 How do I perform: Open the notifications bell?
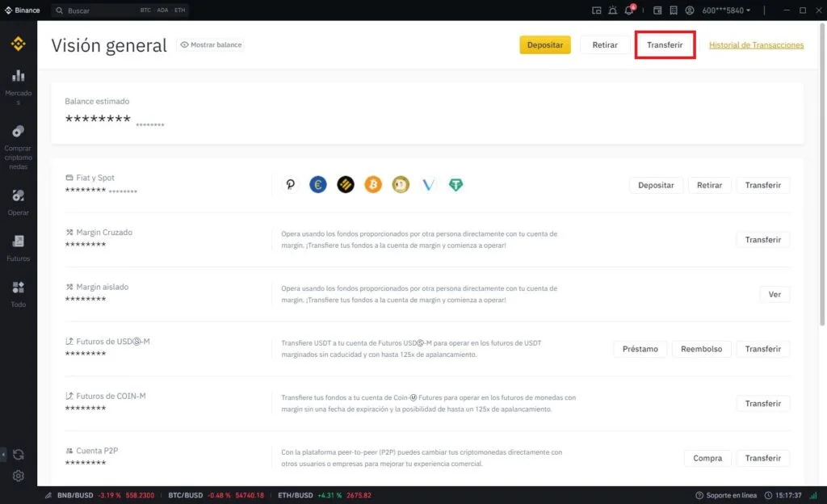[629, 10]
